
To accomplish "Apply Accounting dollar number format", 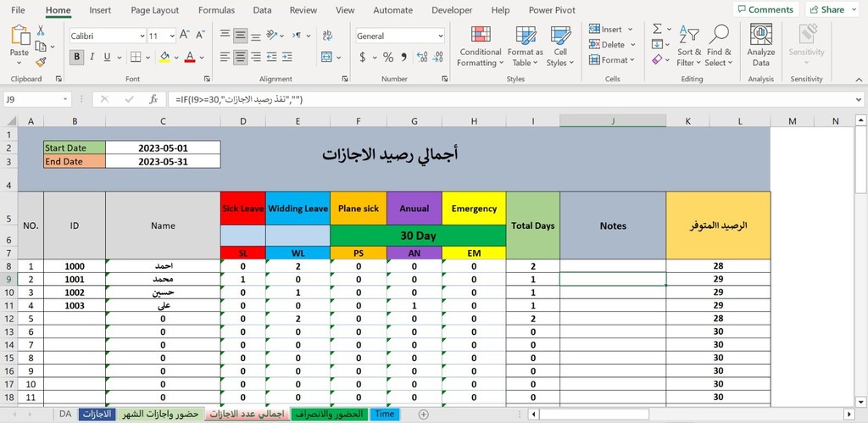I will click(363, 57).
